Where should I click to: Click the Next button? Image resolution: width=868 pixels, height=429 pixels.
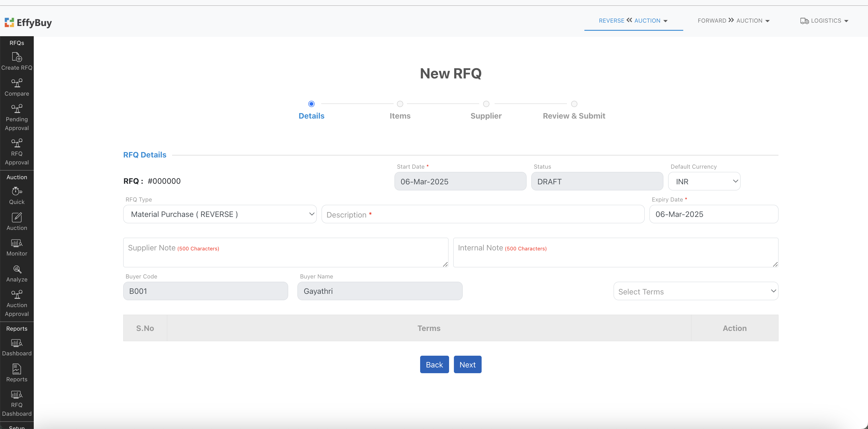(467, 364)
